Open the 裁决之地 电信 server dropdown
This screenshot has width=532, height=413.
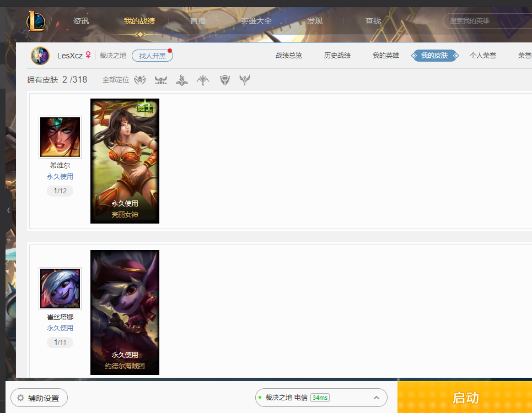point(321,398)
